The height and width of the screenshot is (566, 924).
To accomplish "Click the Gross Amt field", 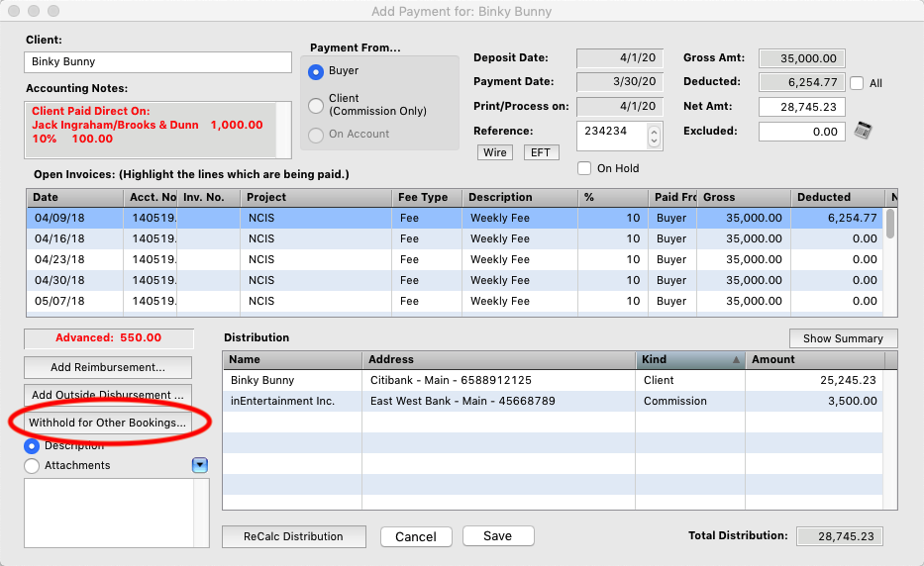I will tap(802, 58).
